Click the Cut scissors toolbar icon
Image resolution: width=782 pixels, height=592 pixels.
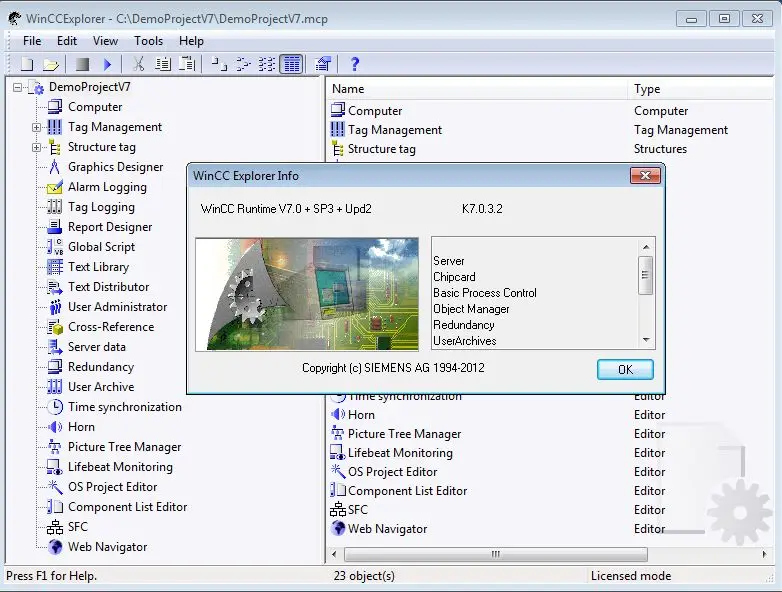pyautogui.click(x=139, y=64)
